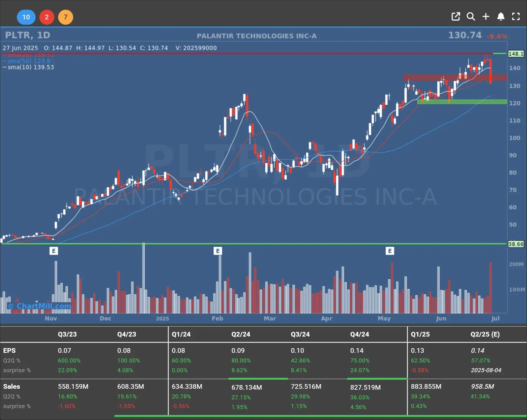Click the 608.35M sales value
The width and height of the screenshot is (527, 420).
tap(131, 387)
